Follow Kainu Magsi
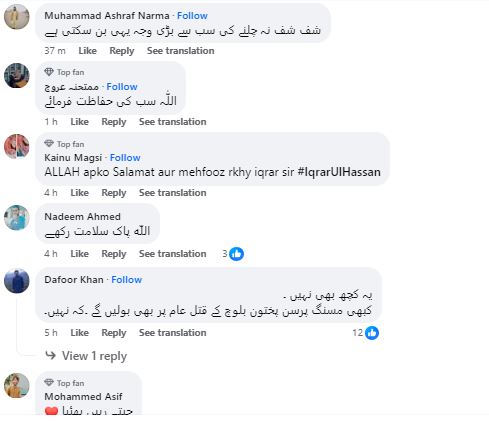The height and width of the screenshot is (427, 489). pos(125,158)
